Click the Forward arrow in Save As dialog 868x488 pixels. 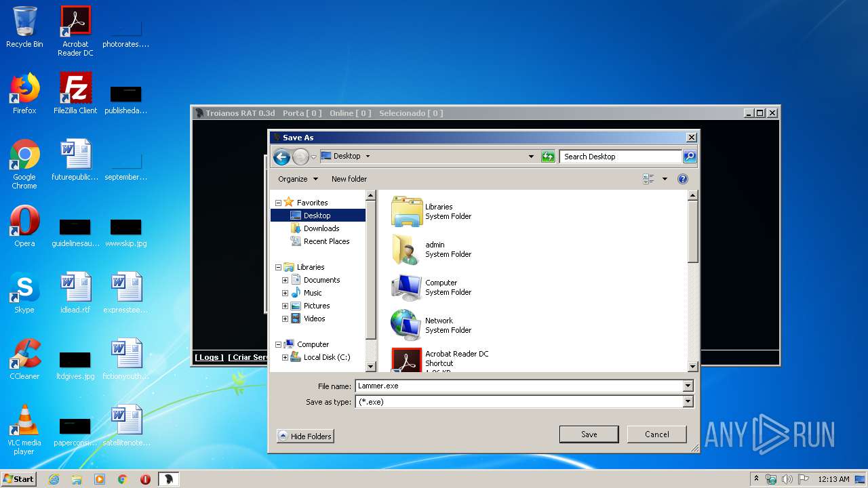300,157
